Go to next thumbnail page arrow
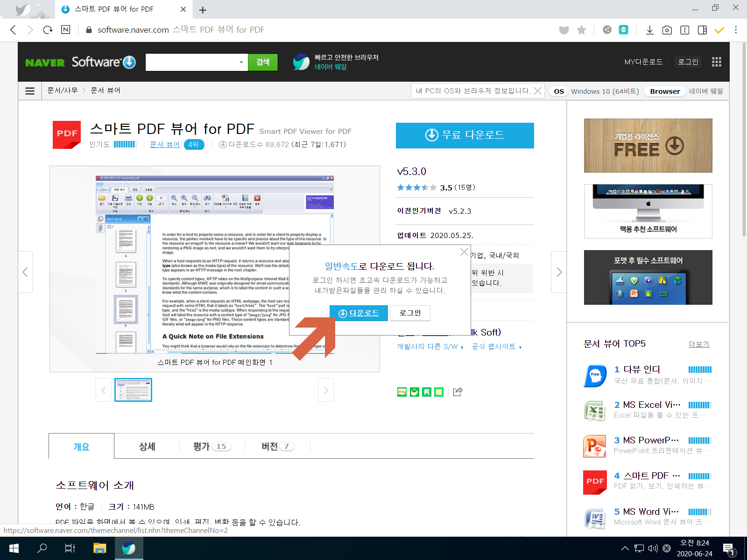The width and height of the screenshot is (747, 560). 326,390
